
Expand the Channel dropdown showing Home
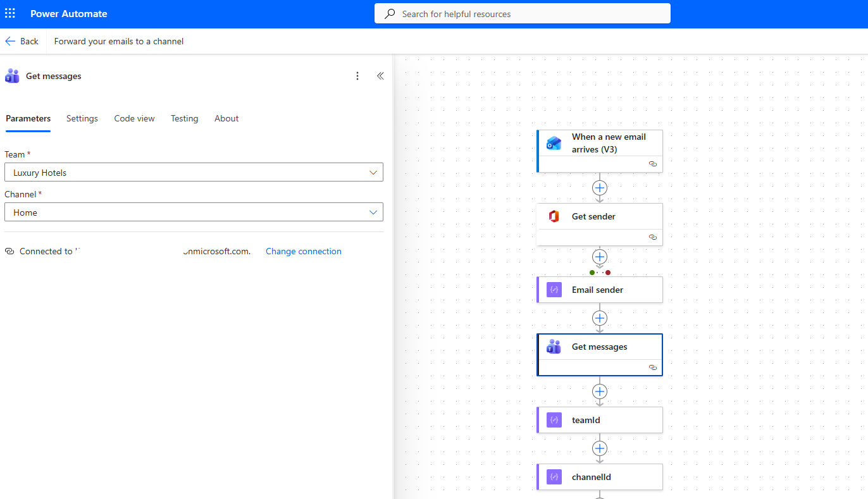(x=374, y=213)
